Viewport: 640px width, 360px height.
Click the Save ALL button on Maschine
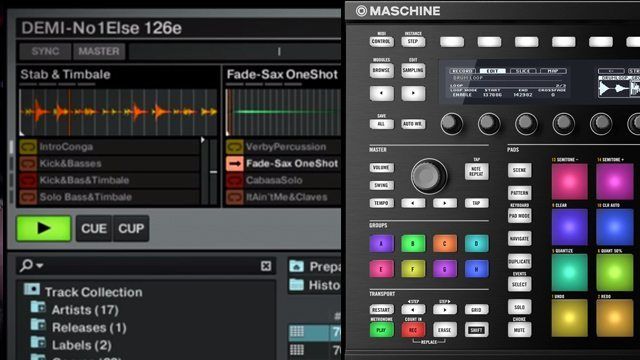(x=382, y=124)
